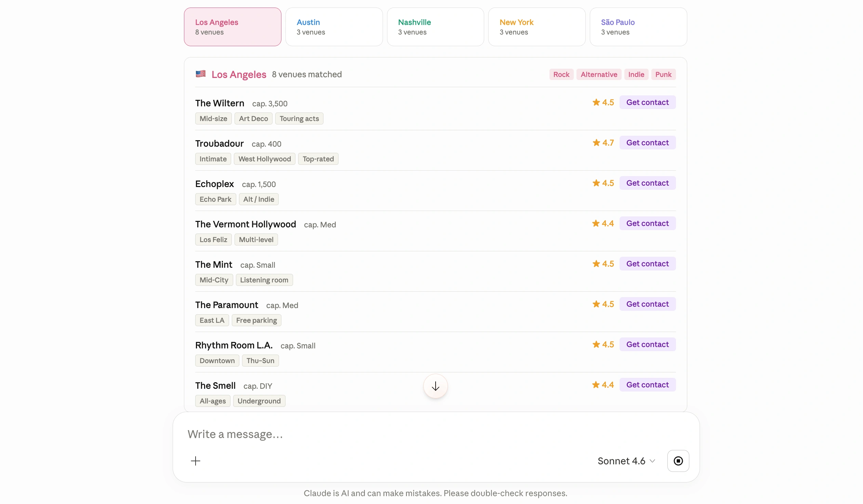Click the star rating for Troubadour
Viewport: 863px width, 504px height.
(x=603, y=143)
